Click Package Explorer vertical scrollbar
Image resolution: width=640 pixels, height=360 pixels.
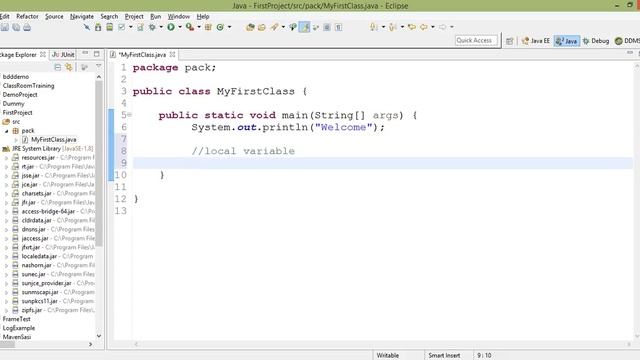coord(99,163)
